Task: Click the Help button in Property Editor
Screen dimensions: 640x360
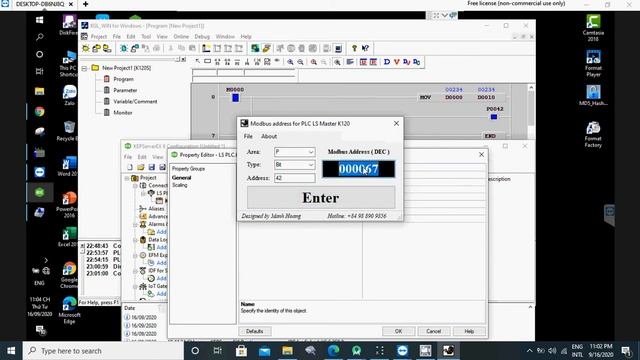Action: [x=469, y=331]
